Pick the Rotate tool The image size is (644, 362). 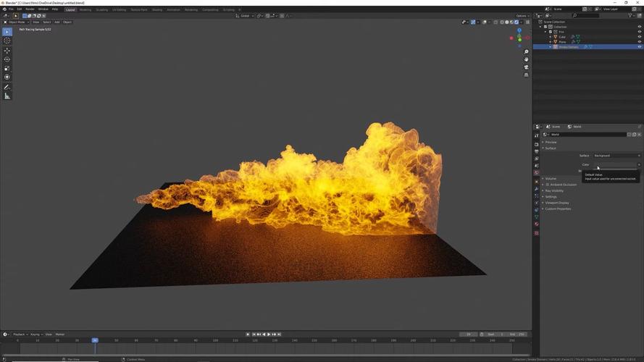[7, 59]
